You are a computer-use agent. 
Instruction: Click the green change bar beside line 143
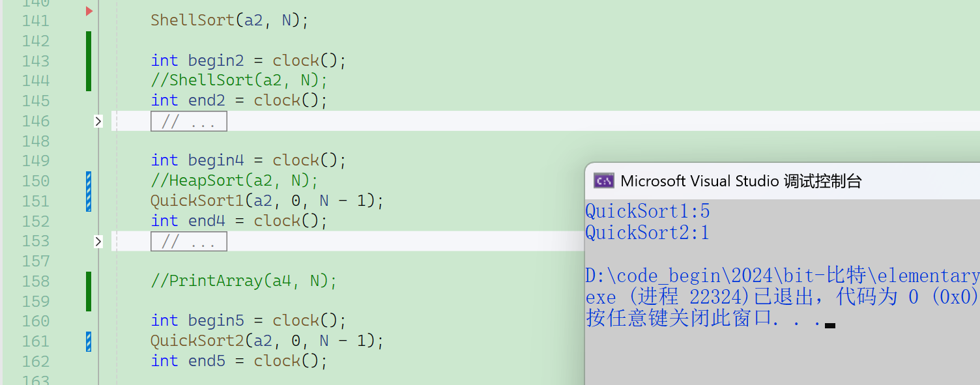pyautogui.click(x=89, y=61)
